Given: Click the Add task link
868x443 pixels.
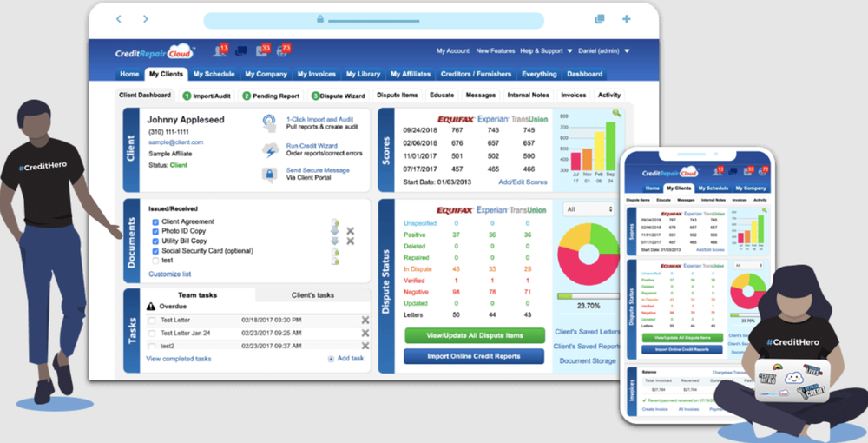Looking at the screenshot, I should tap(346, 359).
